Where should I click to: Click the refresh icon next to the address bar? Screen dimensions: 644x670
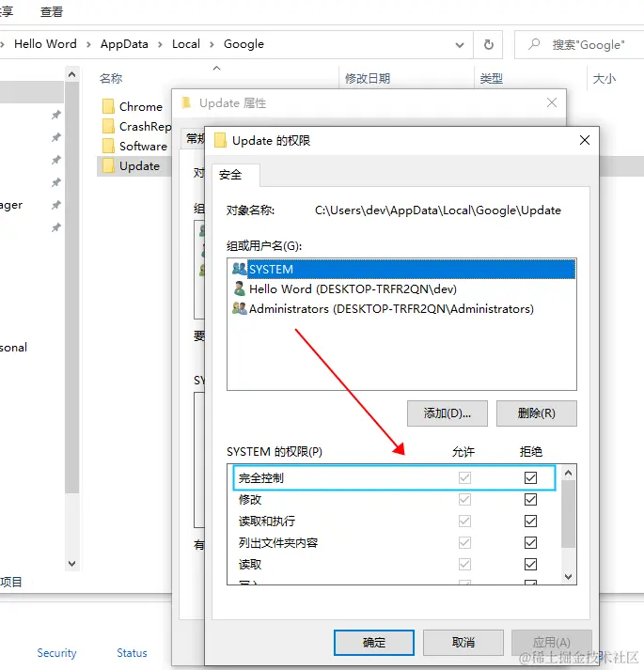[488, 44]
